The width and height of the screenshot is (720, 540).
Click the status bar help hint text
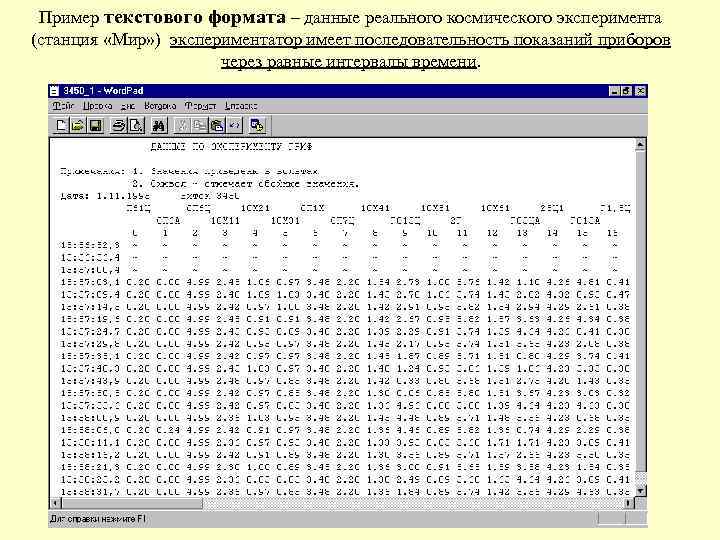point(97,519)
